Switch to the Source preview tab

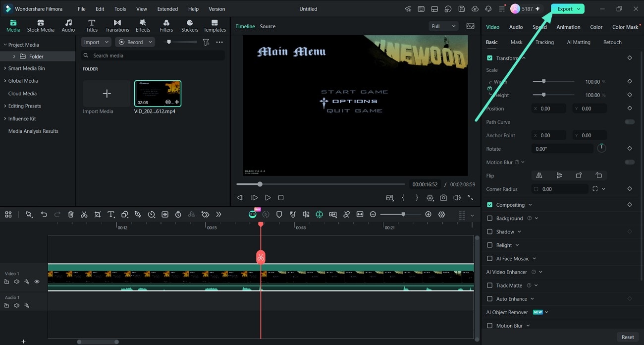(x=268, y=26)
